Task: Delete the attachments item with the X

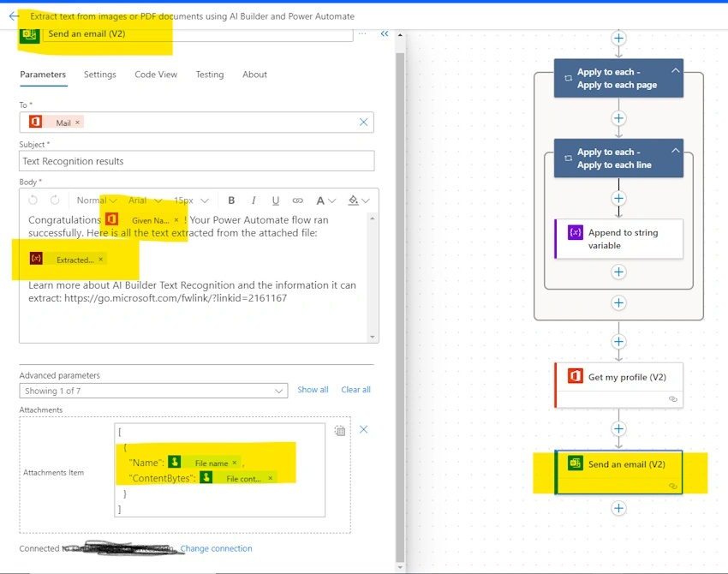Action: [x=363, y=429]
